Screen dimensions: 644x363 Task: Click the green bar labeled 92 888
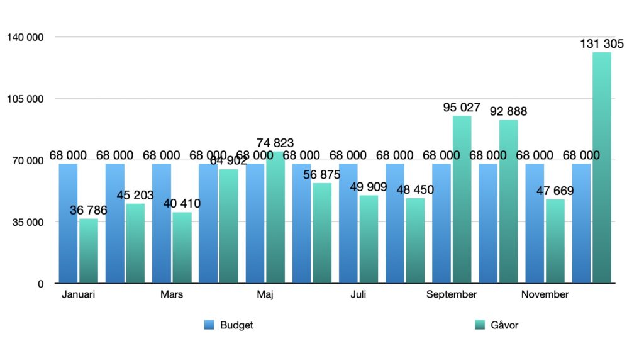(508, 201)
